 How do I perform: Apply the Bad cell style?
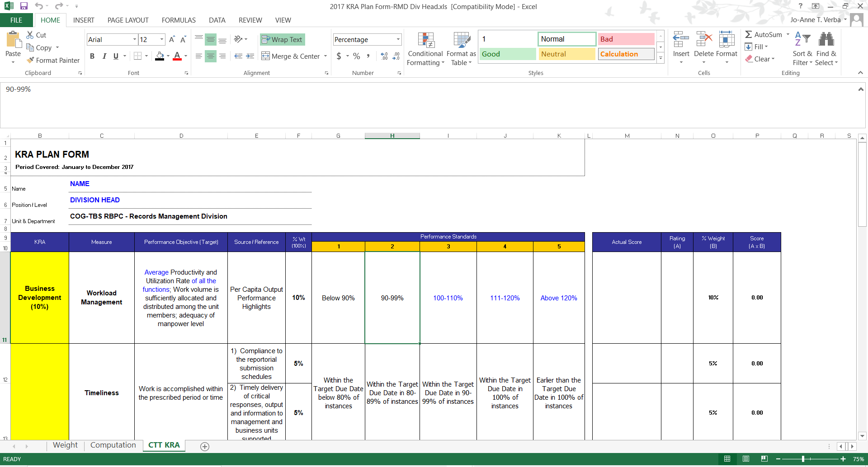click(626, 39)
